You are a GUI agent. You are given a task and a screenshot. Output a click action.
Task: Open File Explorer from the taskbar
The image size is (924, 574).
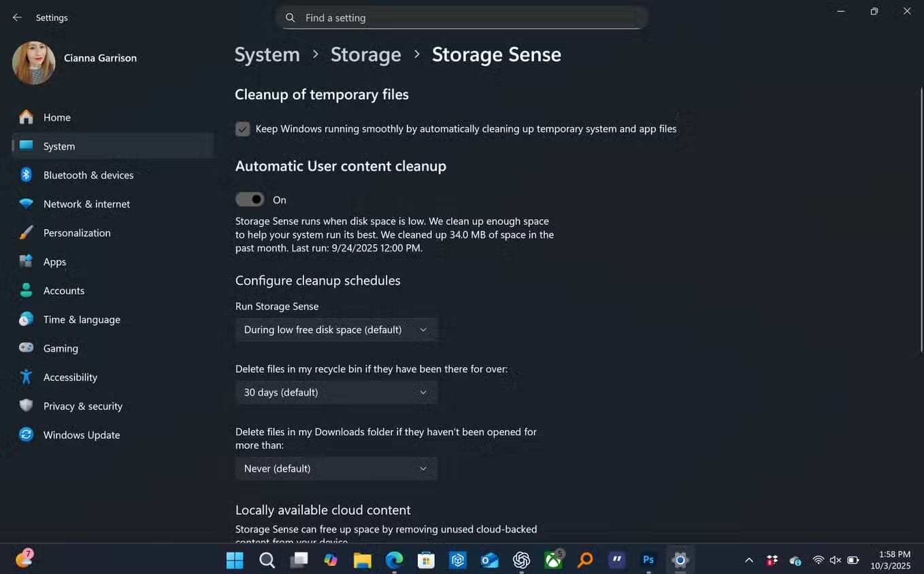pyautogui.click(x=362, y=560)
